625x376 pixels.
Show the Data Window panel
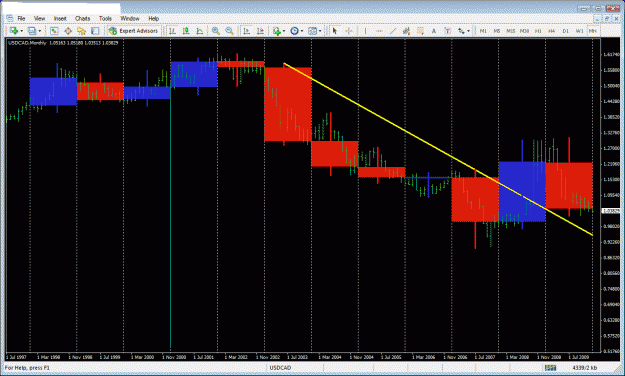[68, 31]
